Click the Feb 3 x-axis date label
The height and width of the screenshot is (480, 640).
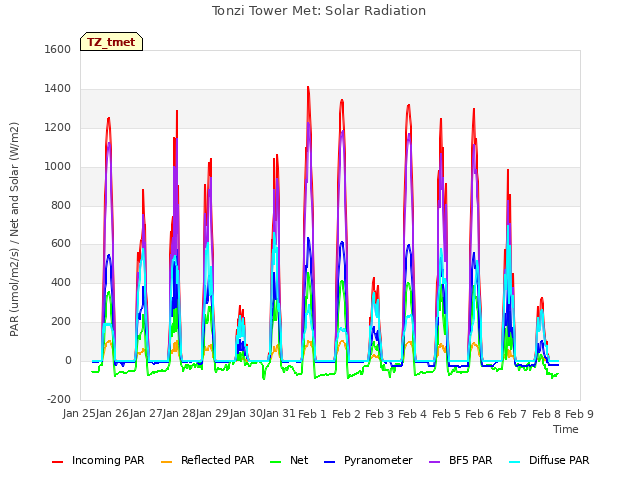pyautogui.click(x=379, y=414)
